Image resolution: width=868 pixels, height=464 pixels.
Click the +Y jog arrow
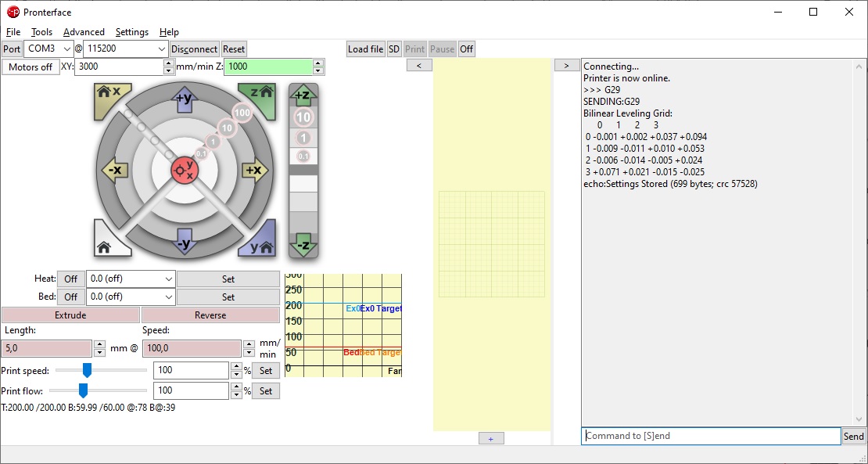tap(184, 100)
